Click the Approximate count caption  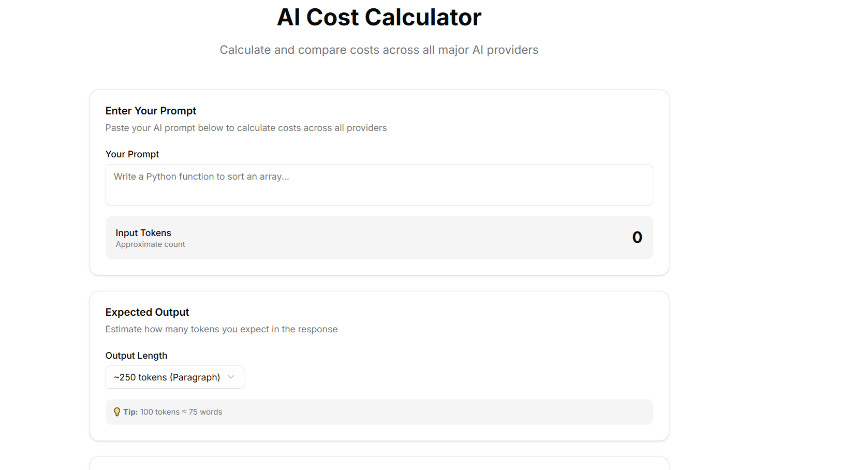(150, 244)
